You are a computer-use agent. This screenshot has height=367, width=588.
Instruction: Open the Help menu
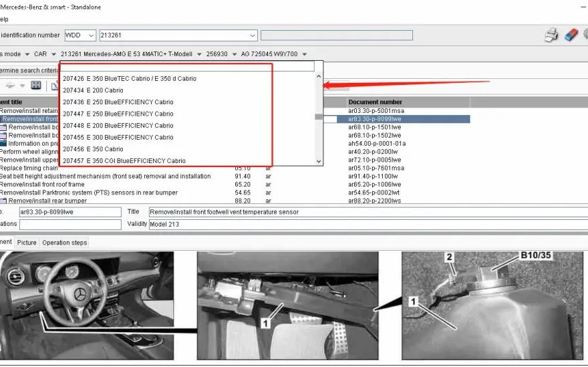tap(4, 19)
